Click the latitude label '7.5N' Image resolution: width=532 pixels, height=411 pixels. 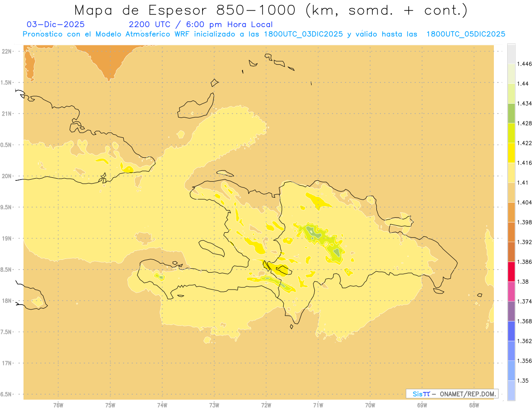7,332
